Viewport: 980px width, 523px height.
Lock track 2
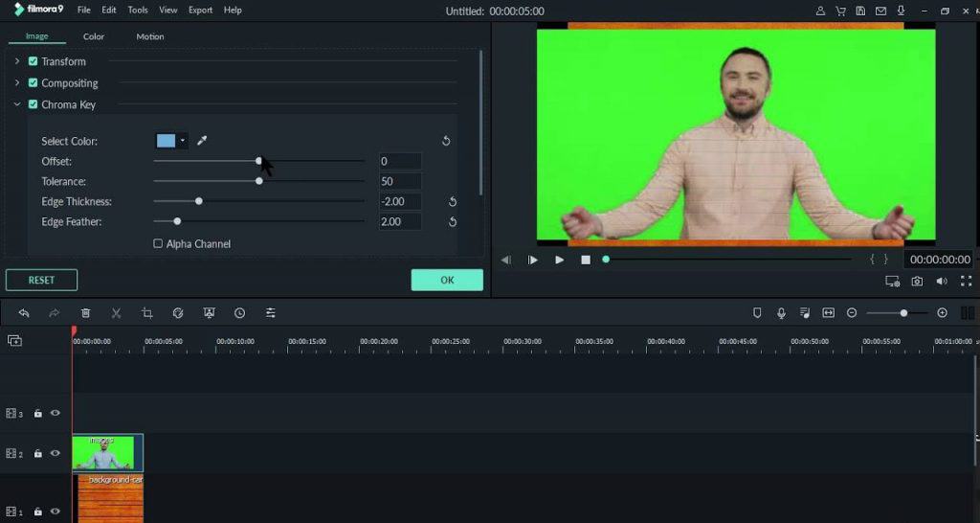38,454
